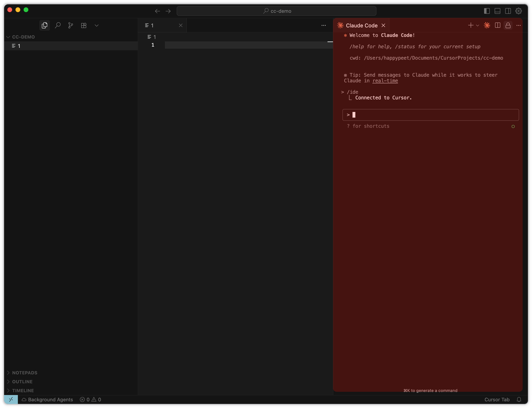Select file 1 in the explorer tree
This screenshot has width=532, height=408.
tap(19, 46)
